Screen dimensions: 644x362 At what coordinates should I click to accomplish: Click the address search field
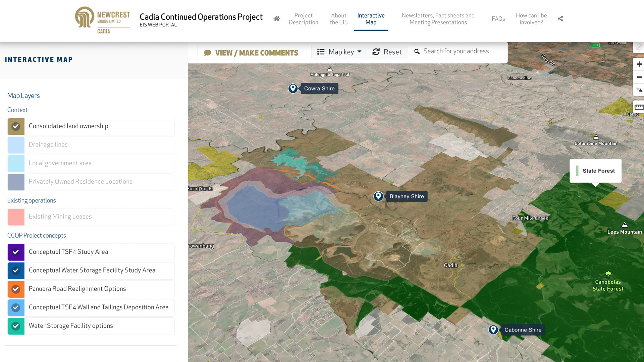[x=456, y=51]
